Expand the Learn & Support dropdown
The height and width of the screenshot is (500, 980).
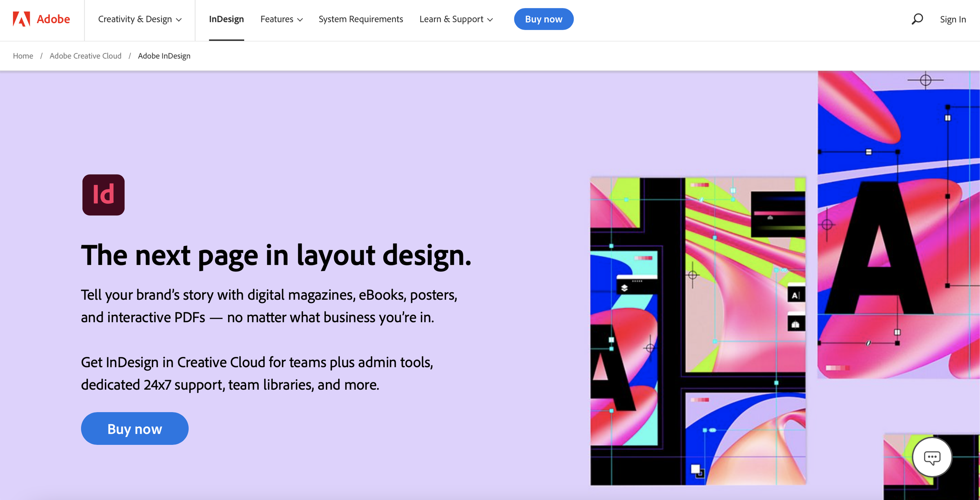pos(456,19)
